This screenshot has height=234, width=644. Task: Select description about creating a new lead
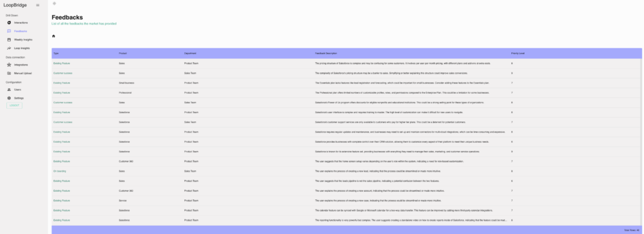pyautogui.click(x=379, y=171)
